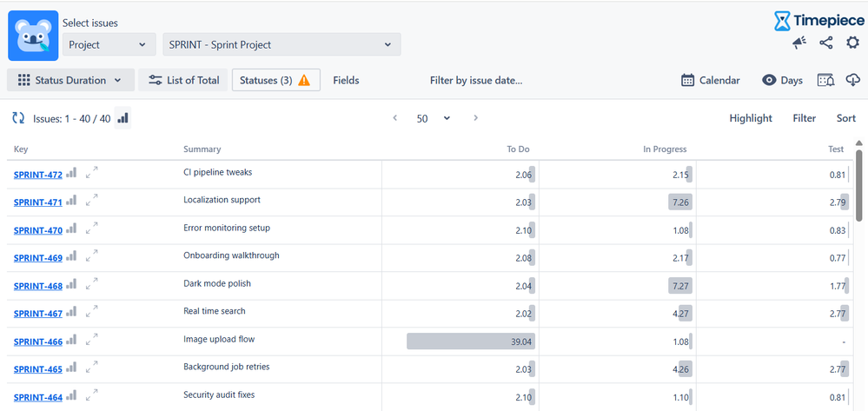This screenshot has height=411, width=868.
Task: Open the Calendar settings
Action: point(710,80)
